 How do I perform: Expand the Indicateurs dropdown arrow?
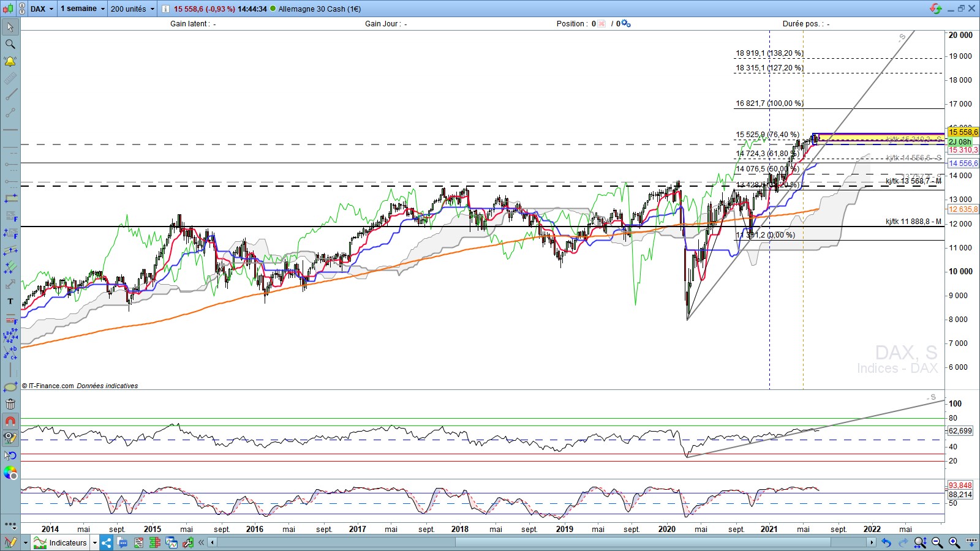pyautogui.click(x=95, y=543)
